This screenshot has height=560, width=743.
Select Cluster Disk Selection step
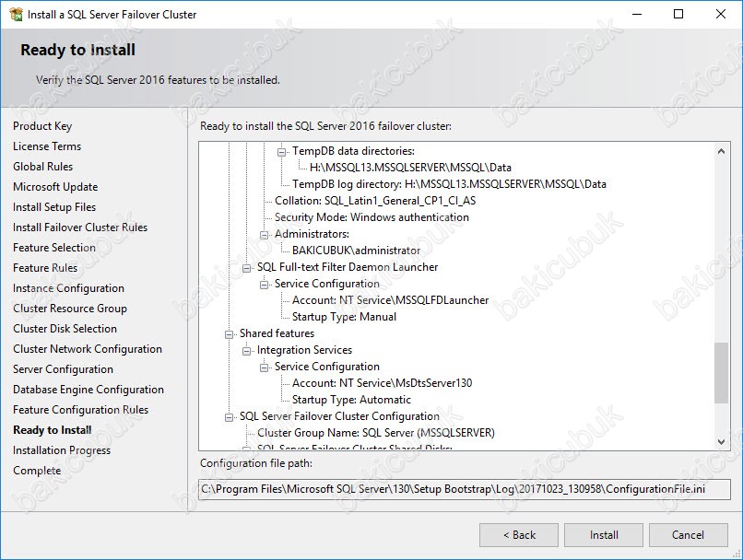(x=65, y=329)
